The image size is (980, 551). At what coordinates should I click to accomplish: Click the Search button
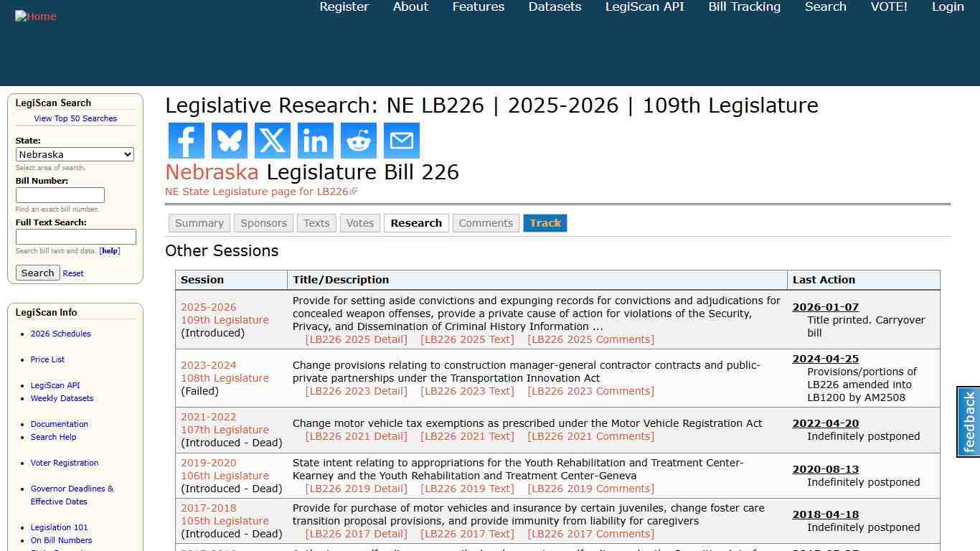pyautogui.click(x=37, y=273)
